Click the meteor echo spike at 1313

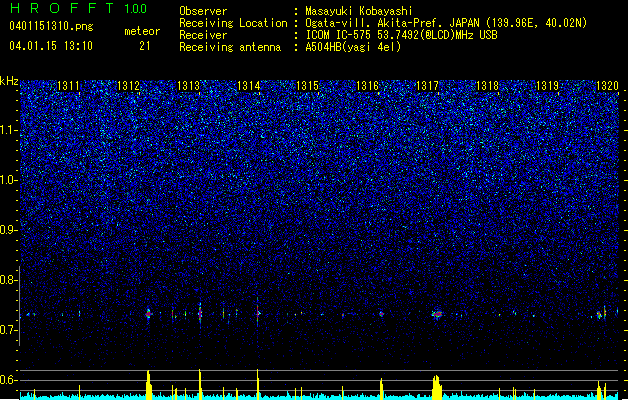tap(200, 314)
